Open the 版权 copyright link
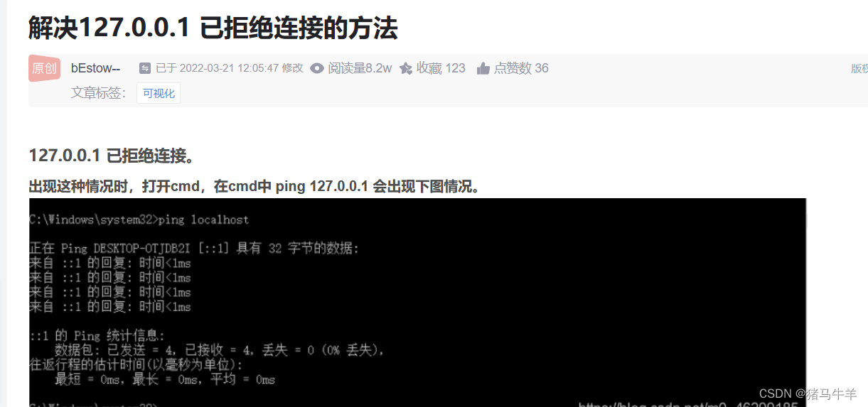The width and height of the screenshot is (868, 407). pos(859,68)
